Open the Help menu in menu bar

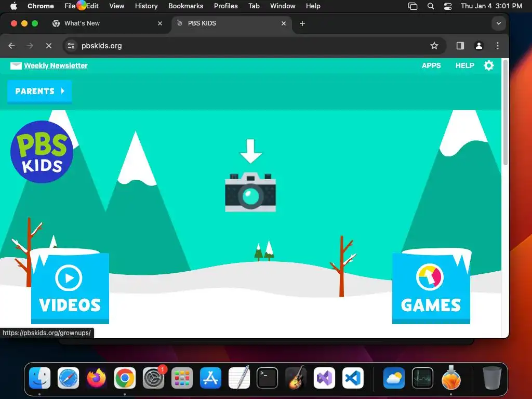pyautogui.click(x=313, y=6)
